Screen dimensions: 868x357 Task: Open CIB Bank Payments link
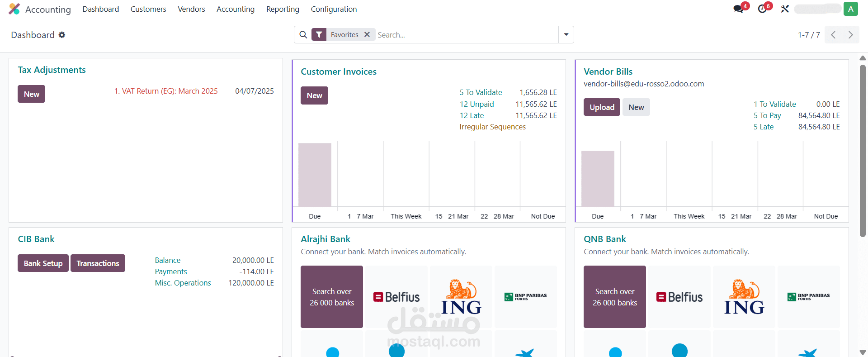pyautogui.click(x=171, y=271)
